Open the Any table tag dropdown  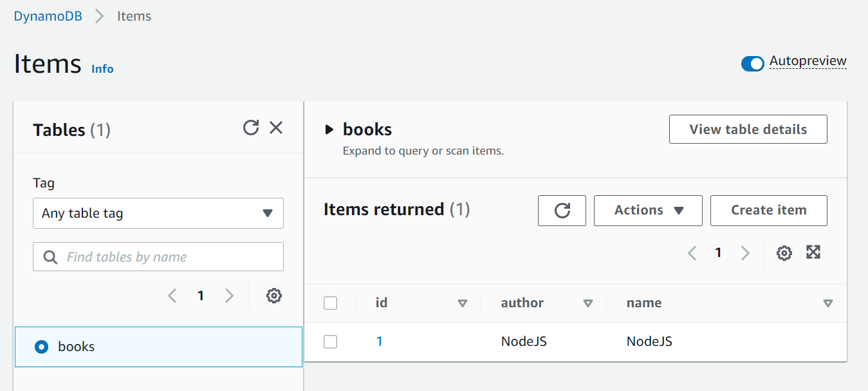click(158, 213)
